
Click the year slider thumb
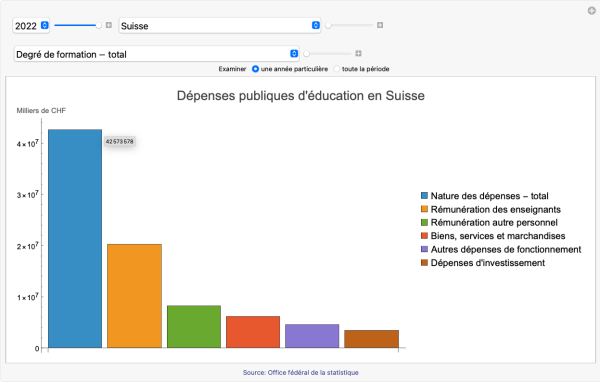[98, 25]
